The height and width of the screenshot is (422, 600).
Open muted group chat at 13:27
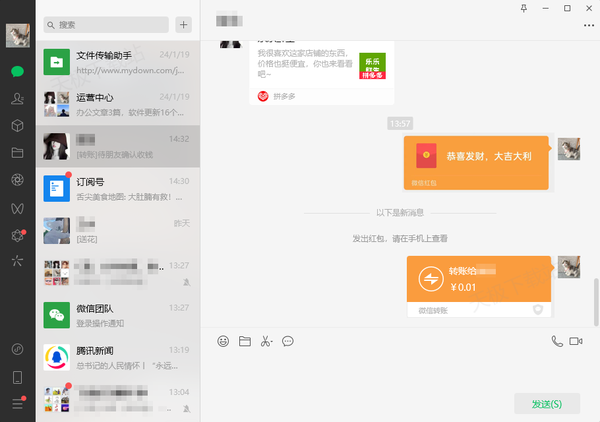pos(118,273)
